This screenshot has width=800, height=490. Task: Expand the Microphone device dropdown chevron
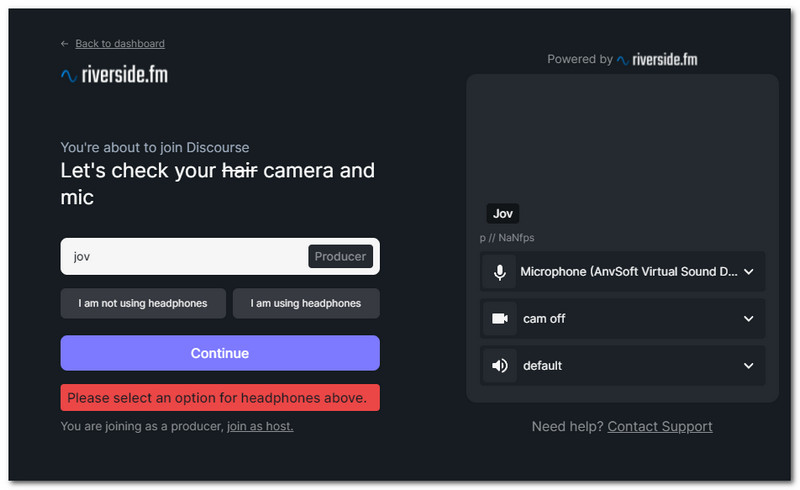point(748,272)
